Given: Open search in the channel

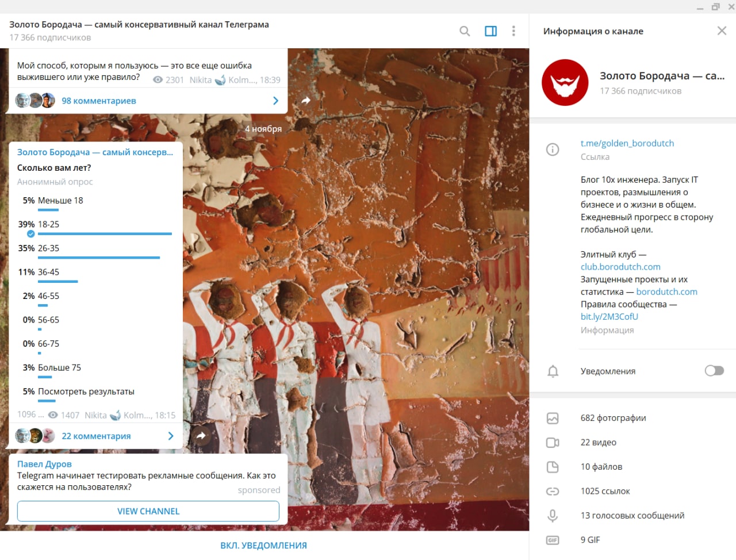Looking at the screenshot, I should click(465, 31).
